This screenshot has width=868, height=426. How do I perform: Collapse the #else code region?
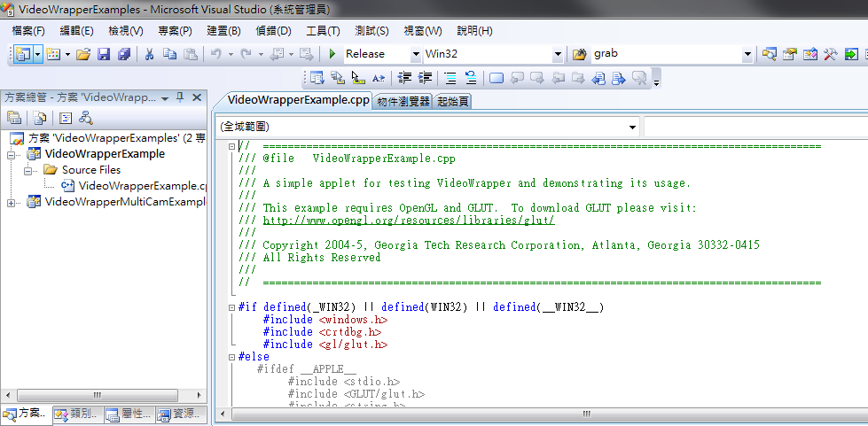coord(232,358)
